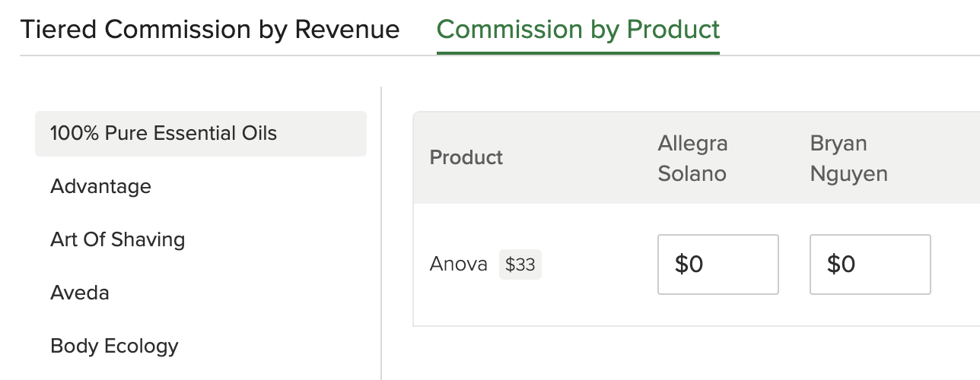Click the Bryan Nguyen column header
The width and height of the screenshot is (980, 380).
tap(848, 158)
